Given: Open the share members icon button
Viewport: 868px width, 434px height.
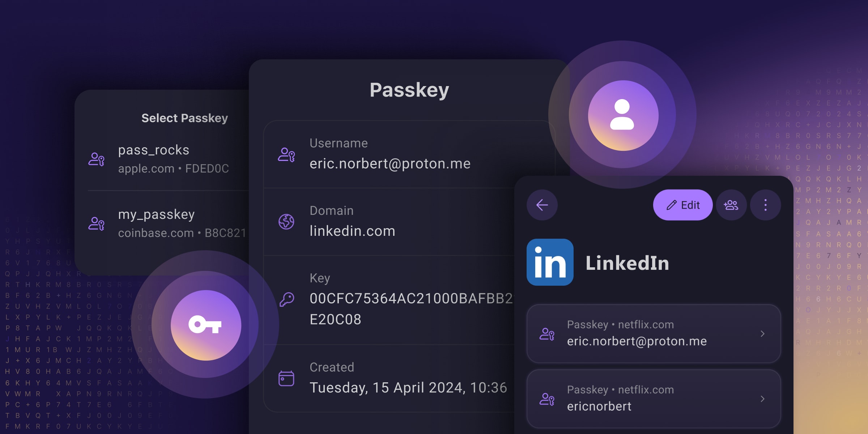Looking at the screenshot, I should pos(731,205).
